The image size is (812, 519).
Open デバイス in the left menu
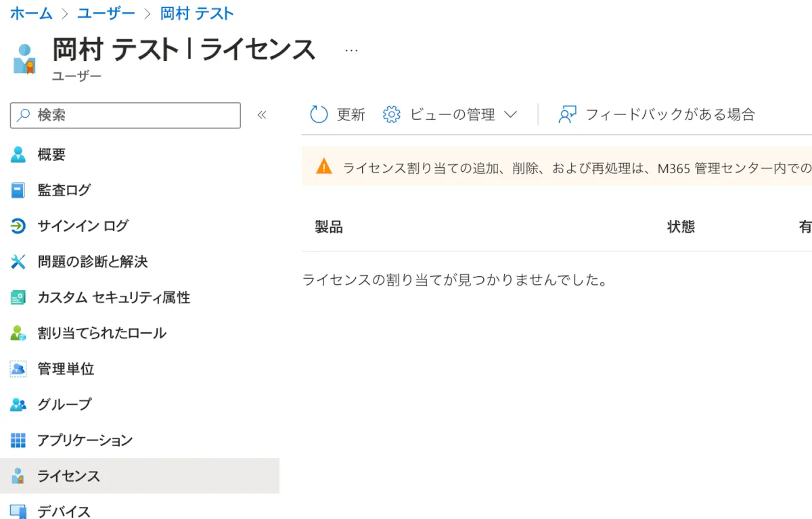(x=64, y=511)
